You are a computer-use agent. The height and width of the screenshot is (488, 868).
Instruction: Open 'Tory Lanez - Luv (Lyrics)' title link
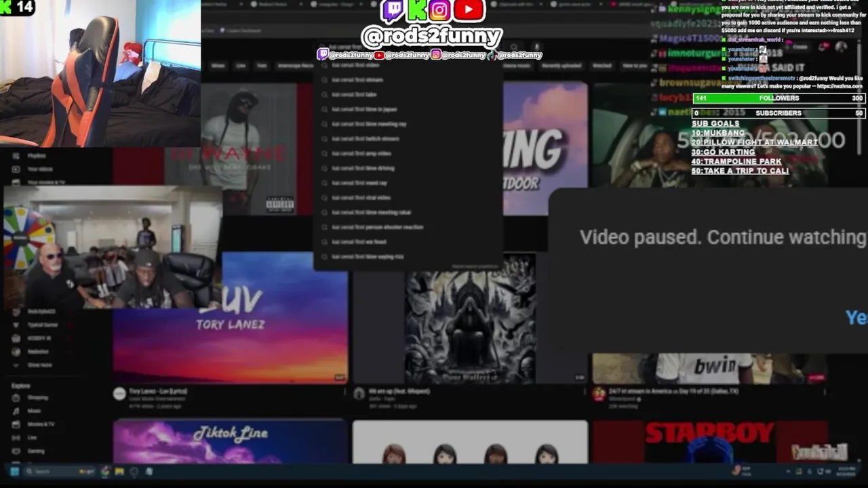157,391
